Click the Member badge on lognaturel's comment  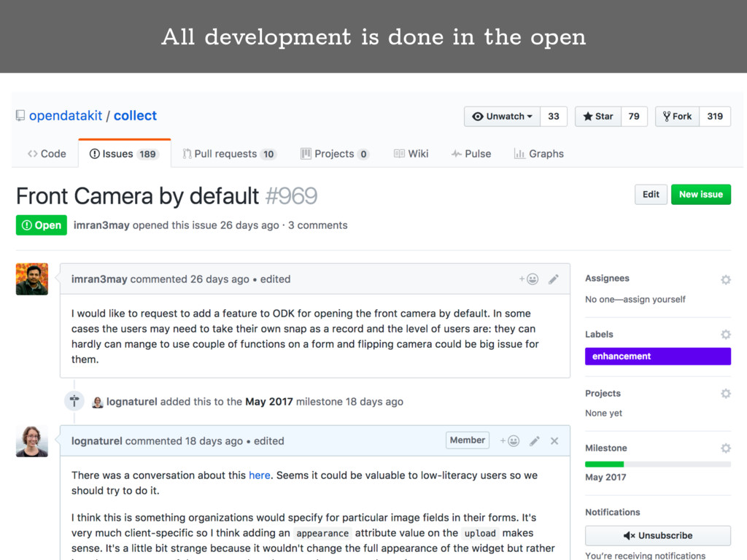468,440
